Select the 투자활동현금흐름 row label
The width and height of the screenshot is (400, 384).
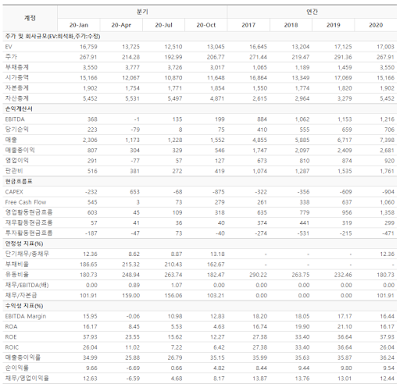(29, 233)
